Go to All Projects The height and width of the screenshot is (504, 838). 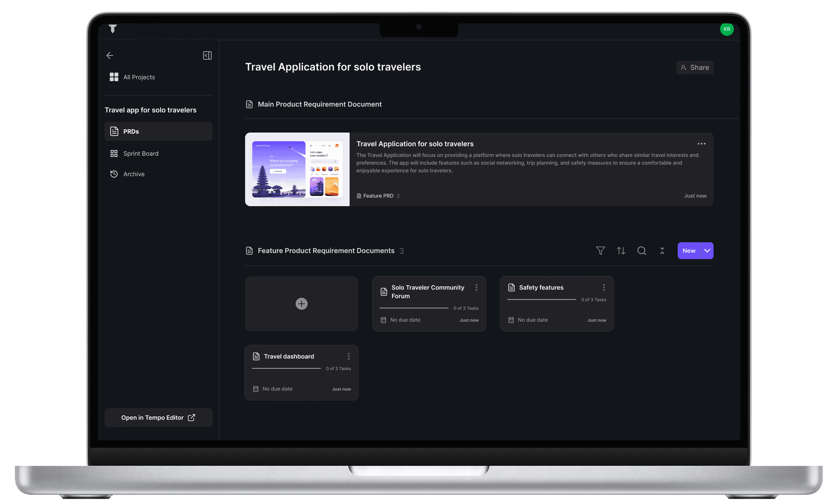pos(139,77)
